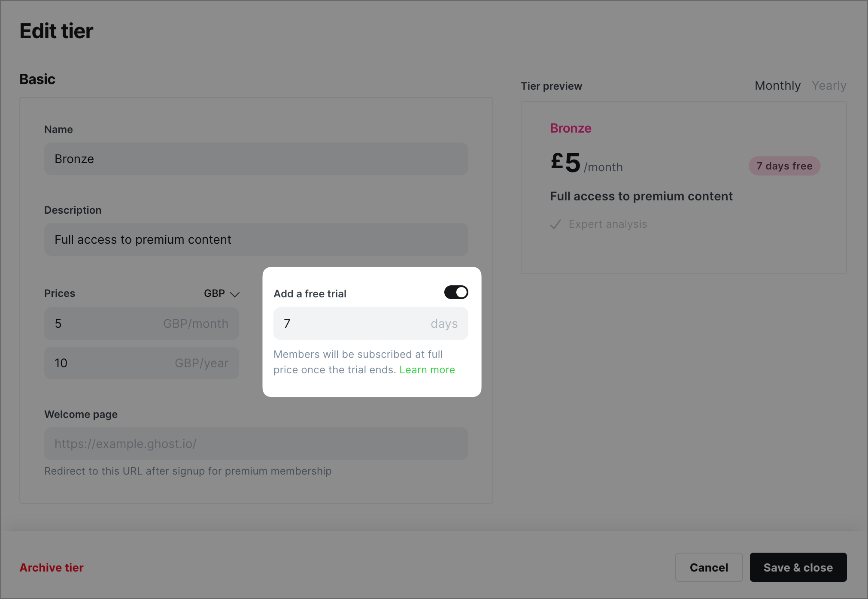
Task: Toggle the Add a free trial switch
Action: (456, 292)
